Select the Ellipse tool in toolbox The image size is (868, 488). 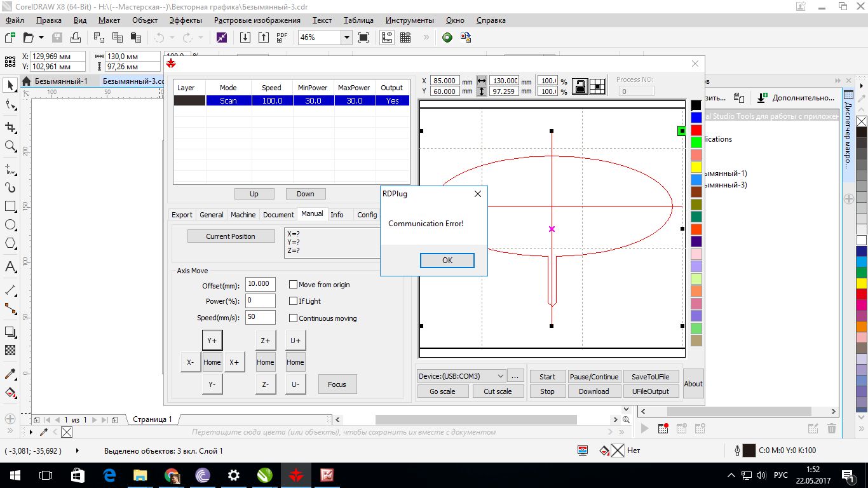pyautogui.click(x=10, y=225)
